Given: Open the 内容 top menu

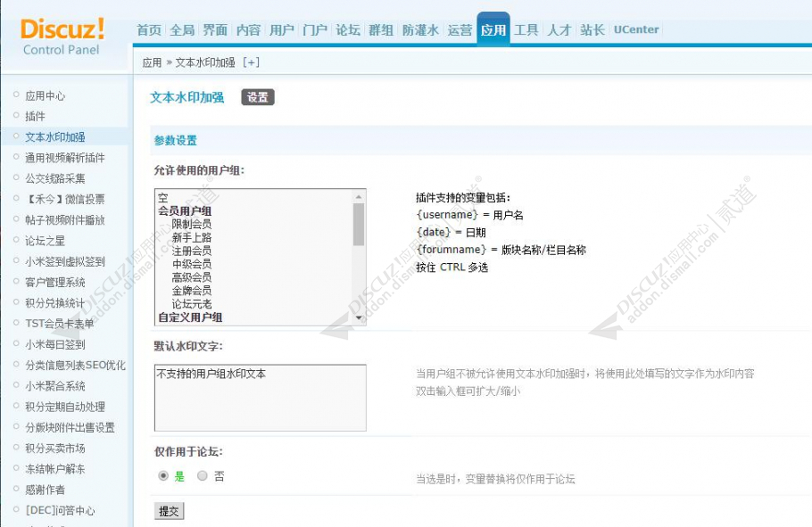Looking at the screenshot, I should (x=249, y=30).
